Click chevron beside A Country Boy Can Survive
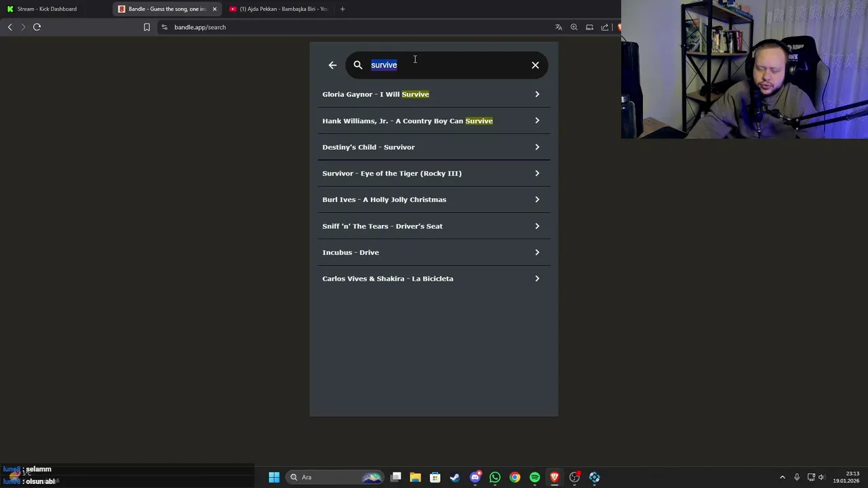The height and width of the screenshot is (488, 868). pos(537,121)
